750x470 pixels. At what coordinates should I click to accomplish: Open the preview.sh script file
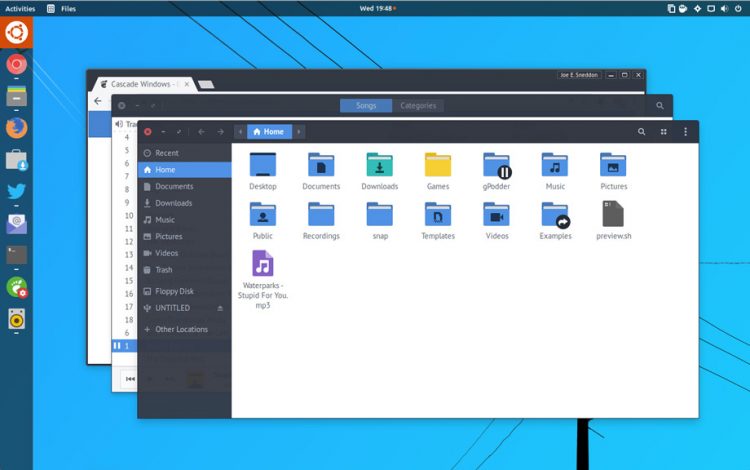click(613, 220)
